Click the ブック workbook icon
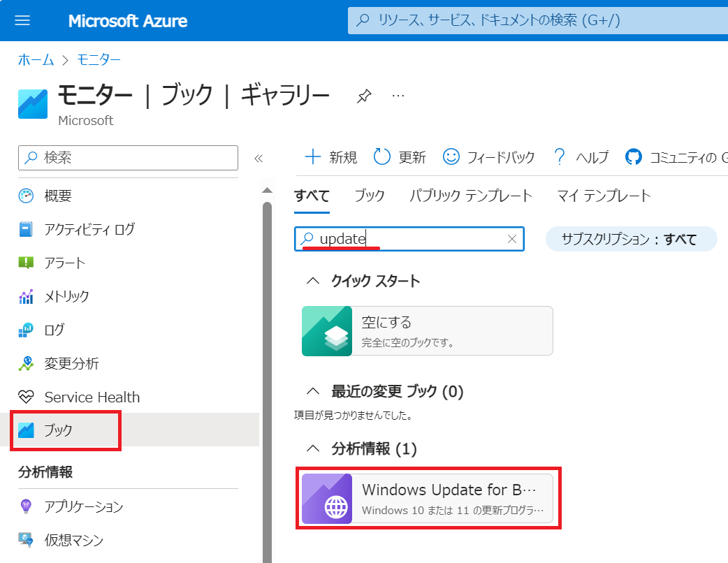 (x=26, y=430)
